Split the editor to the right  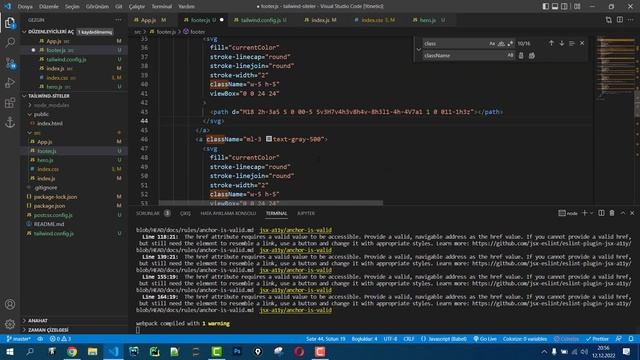click(x=620, y=20)
